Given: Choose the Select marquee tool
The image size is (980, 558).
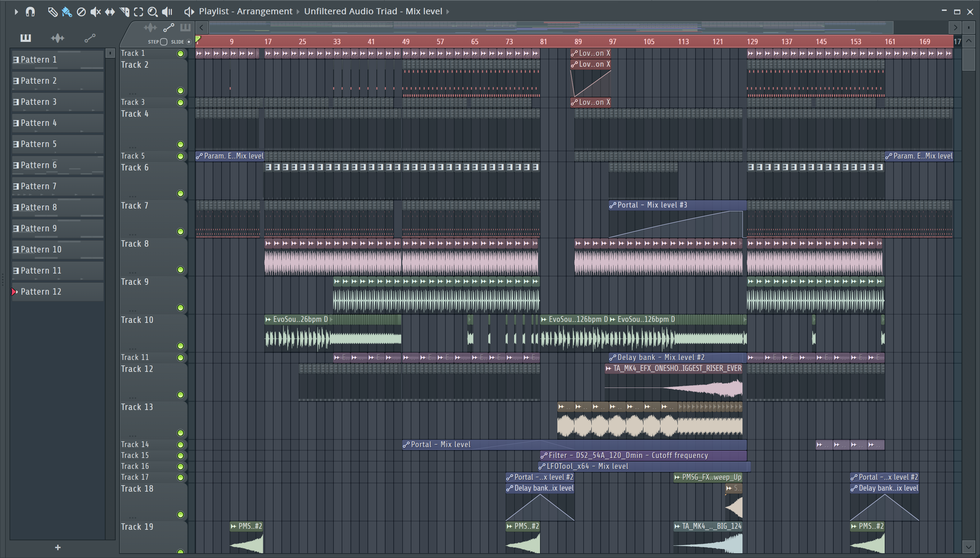Looking at the screenshot, I should [139, 12].
